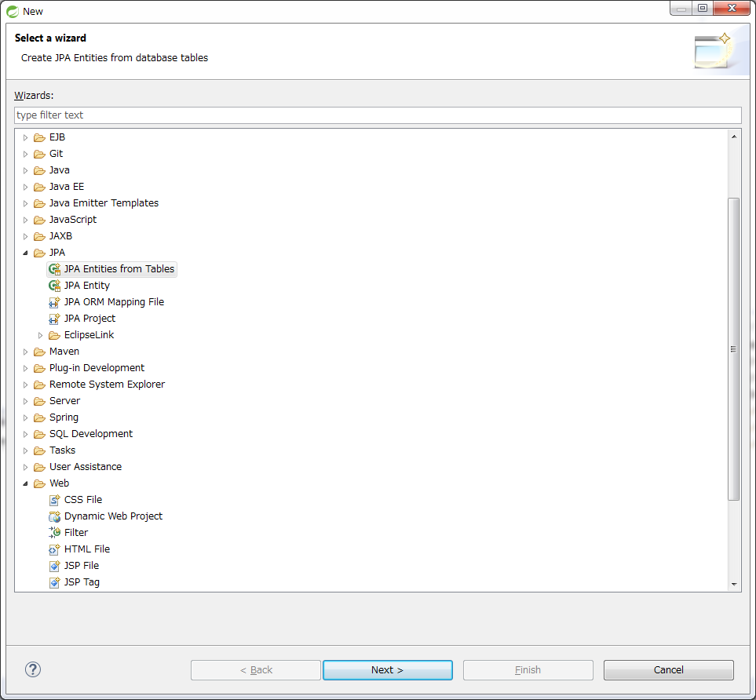The width and height of the screenshot is (756, 700).
Task: Select the JSP Tag item
Action: click(82, 582)
